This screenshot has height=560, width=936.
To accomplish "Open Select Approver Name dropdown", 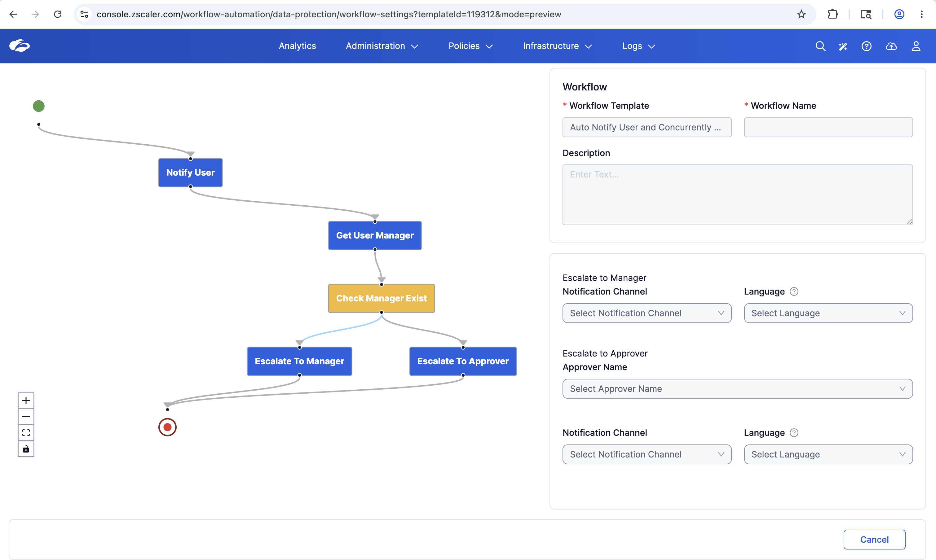I will (x=737, y=389).
